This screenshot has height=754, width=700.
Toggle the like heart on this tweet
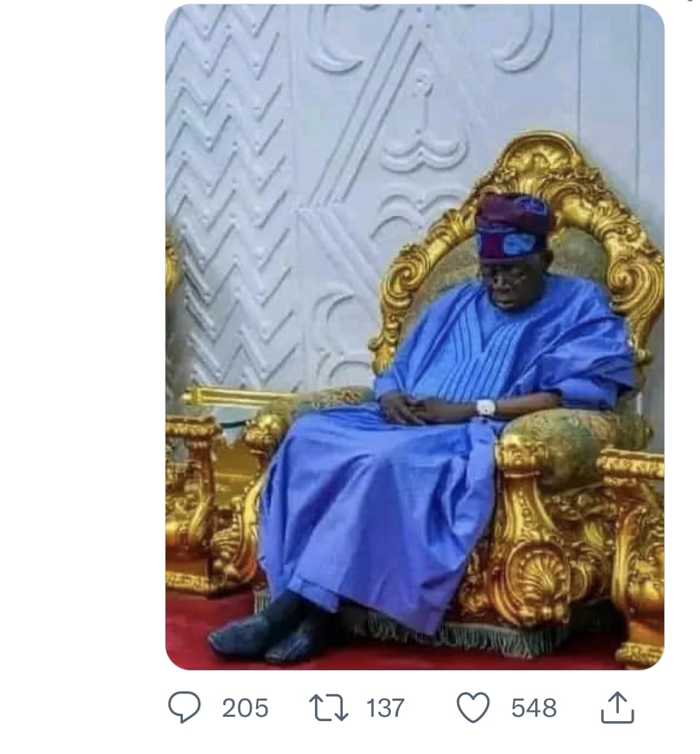point(473,707)
